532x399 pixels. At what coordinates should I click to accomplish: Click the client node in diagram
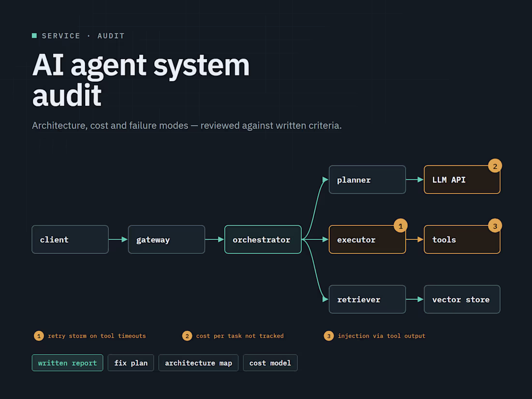[x=70, y=239]
